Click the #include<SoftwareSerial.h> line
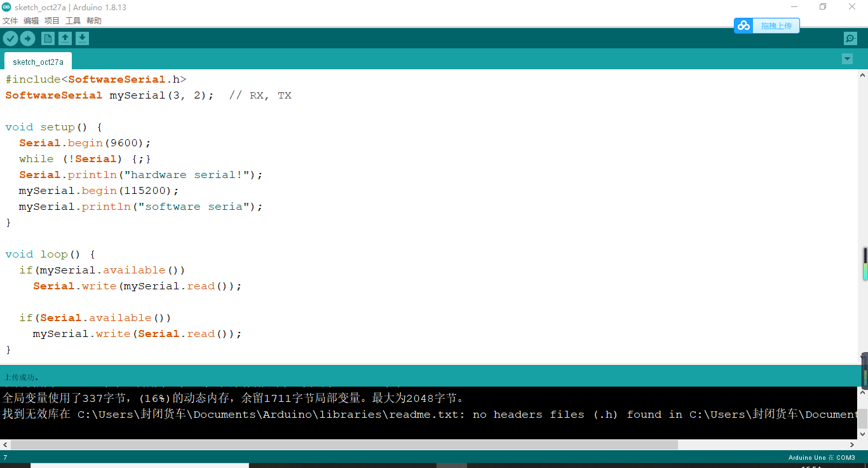The width and height of the screenshot is (868, 468). point(96,79)
